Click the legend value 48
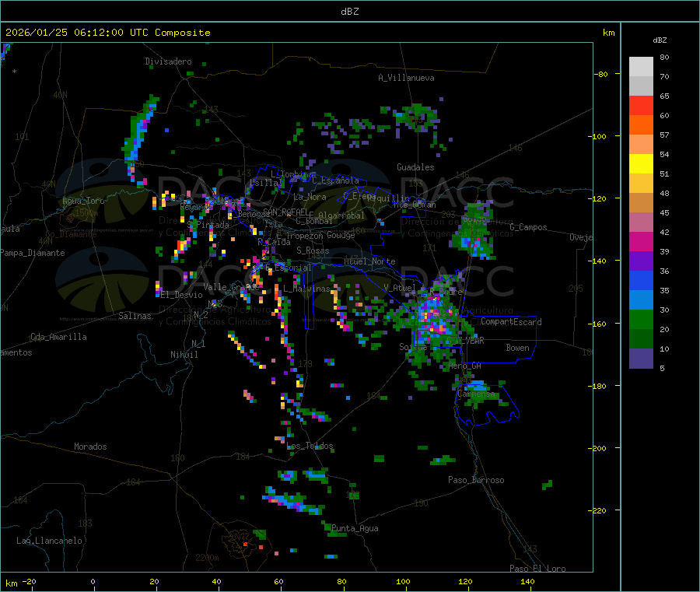This screenshot has height=592, width=700. point(664,194)
